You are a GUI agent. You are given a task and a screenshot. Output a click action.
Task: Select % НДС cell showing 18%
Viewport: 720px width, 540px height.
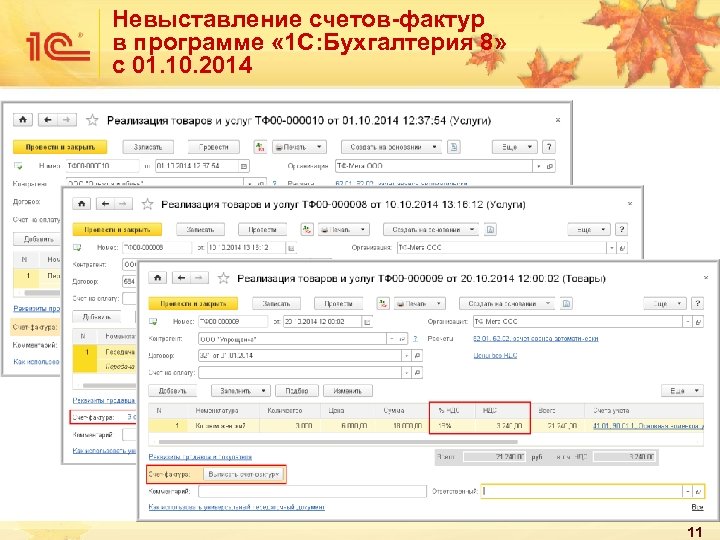pos(452,426)
